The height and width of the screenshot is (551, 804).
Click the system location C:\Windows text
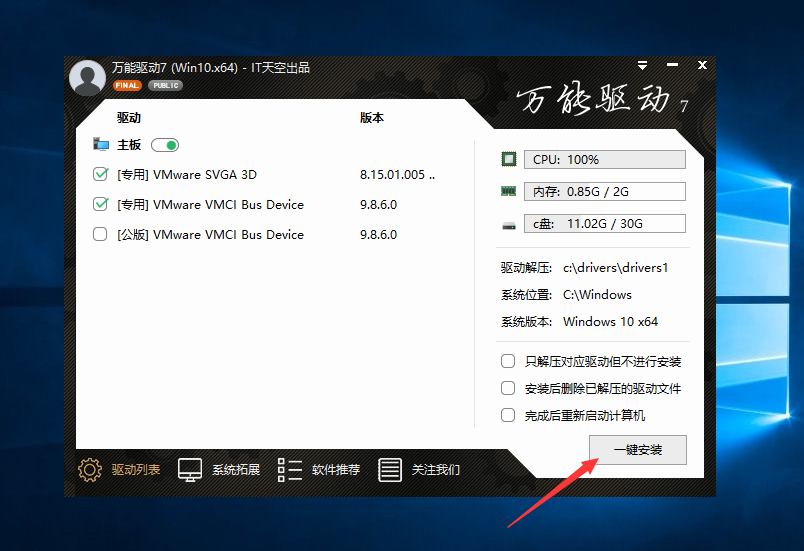tap(597, 295)
